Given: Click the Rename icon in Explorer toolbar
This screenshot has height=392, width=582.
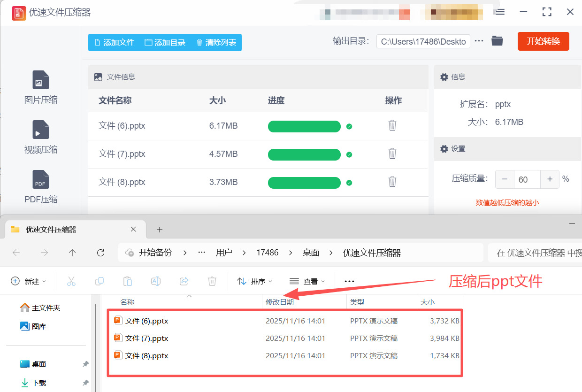Looking at the screenshot, I should 156,281.
